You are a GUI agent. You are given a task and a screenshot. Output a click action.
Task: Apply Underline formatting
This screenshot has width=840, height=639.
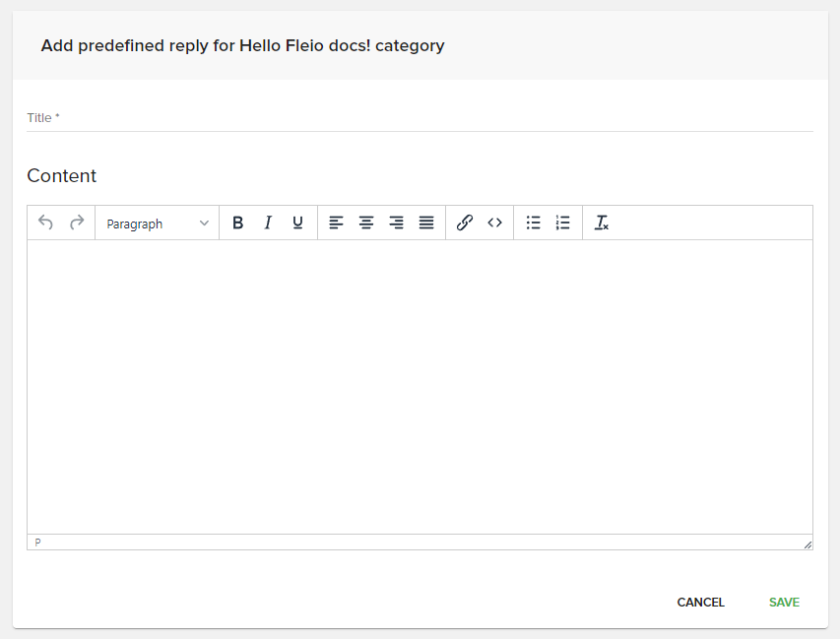tap(296, 223)
